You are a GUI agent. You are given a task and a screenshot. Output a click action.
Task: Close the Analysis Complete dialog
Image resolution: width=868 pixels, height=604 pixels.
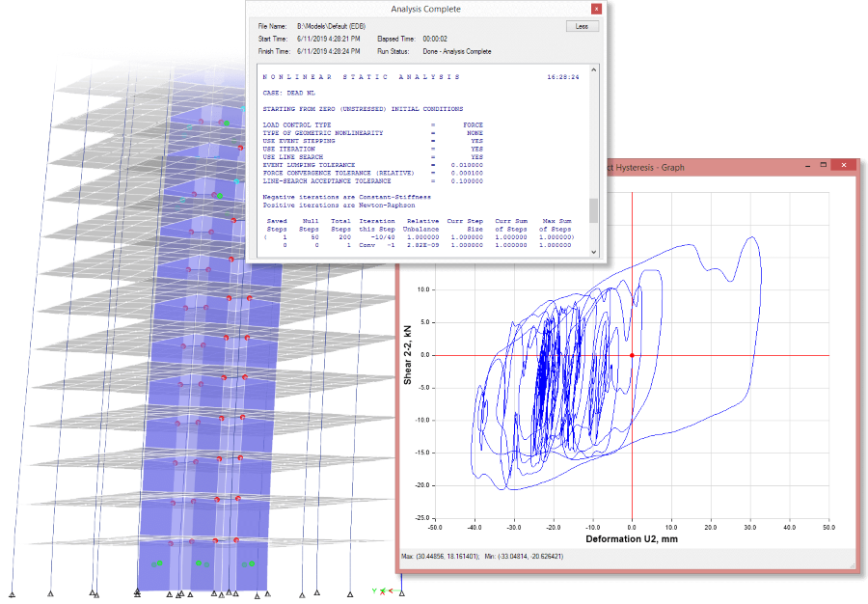tap(597, 9)
